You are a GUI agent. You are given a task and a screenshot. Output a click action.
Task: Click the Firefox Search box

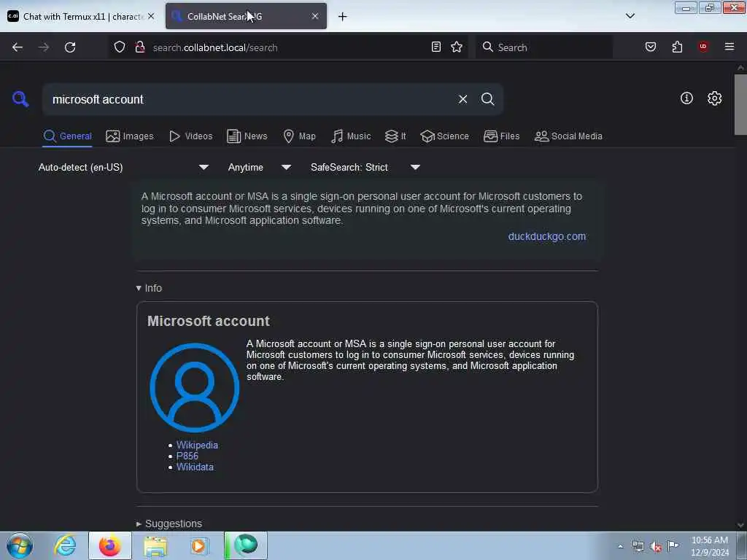pos(543,47)
